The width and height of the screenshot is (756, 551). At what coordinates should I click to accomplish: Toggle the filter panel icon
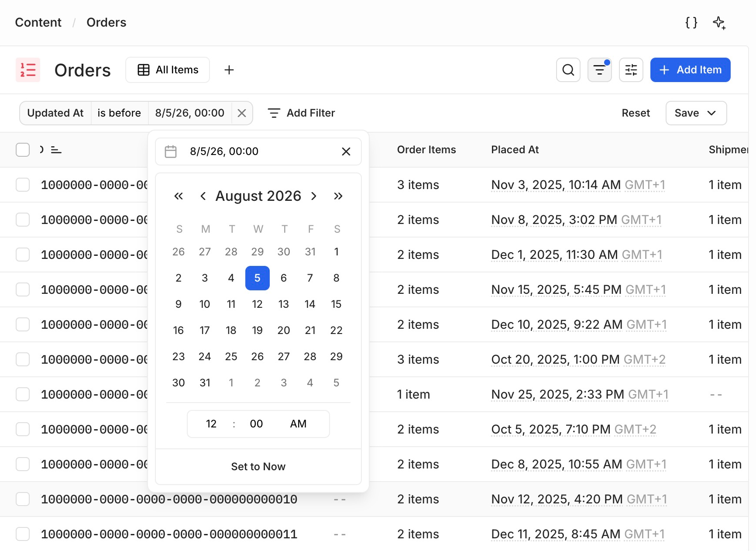[x=600, y=70]
